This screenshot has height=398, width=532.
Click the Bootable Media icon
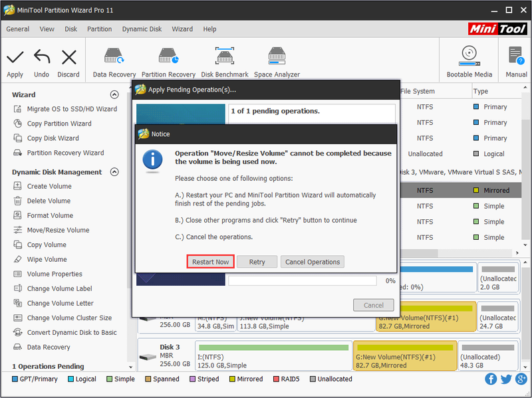(x=469, y=56)
